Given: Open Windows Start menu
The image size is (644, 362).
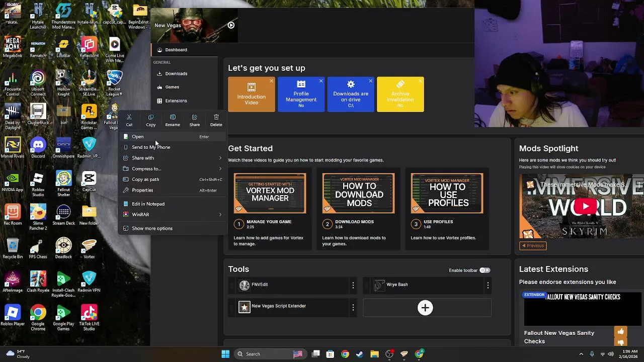Looking at the screenshot, I should click(x=225, y=354).
